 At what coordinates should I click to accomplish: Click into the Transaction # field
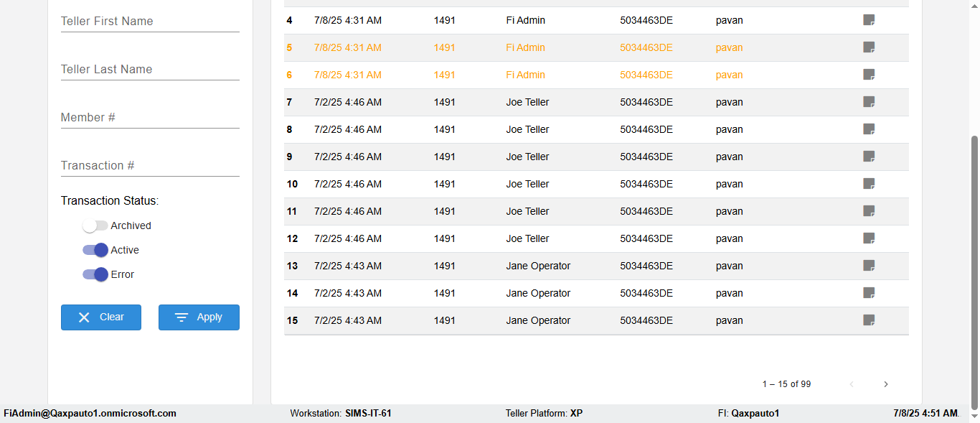coord(150,166)
